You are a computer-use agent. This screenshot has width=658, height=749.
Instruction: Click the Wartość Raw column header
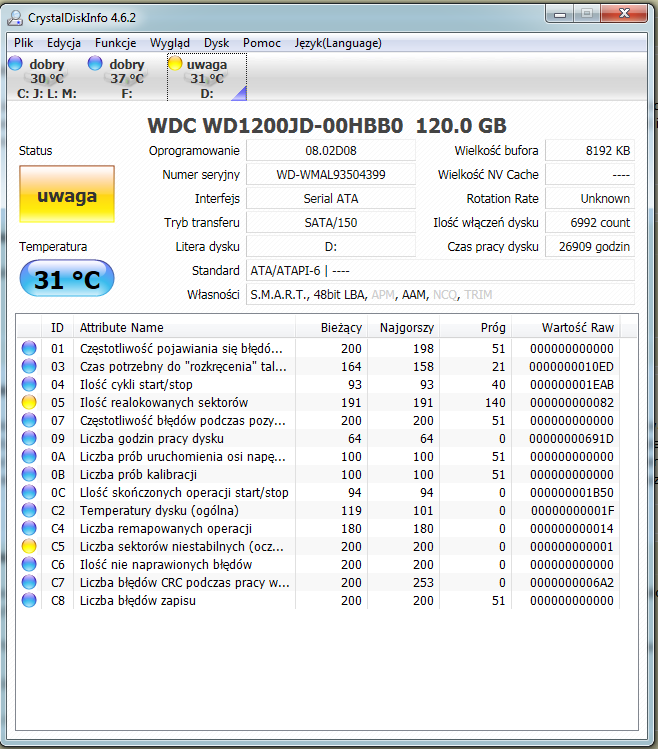pyautogui.click(x=566, y=328)
